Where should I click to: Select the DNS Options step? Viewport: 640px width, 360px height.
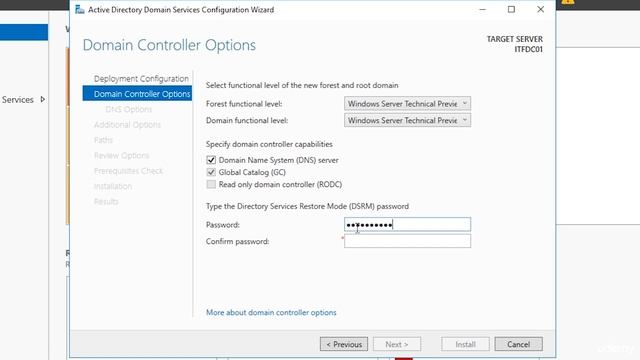pyautogui.click(x=129, y=109)
